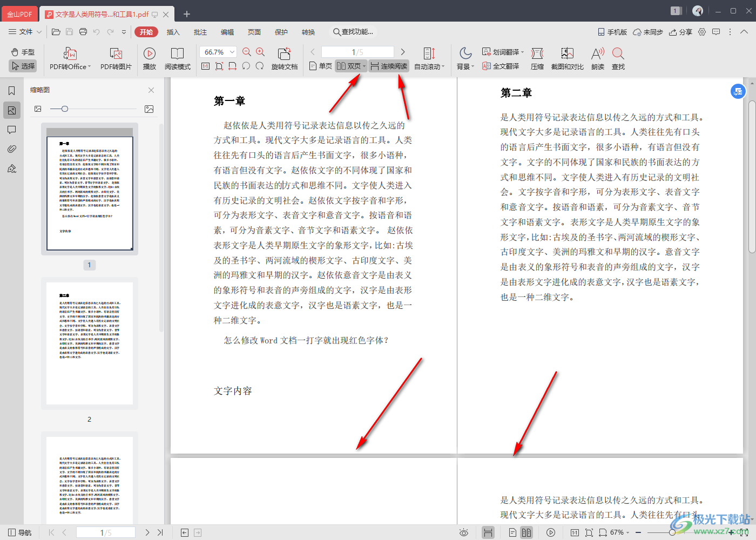The image size is (756, 540).
Task: Start slideshow with 播放 button
Action: pos(150,59)
